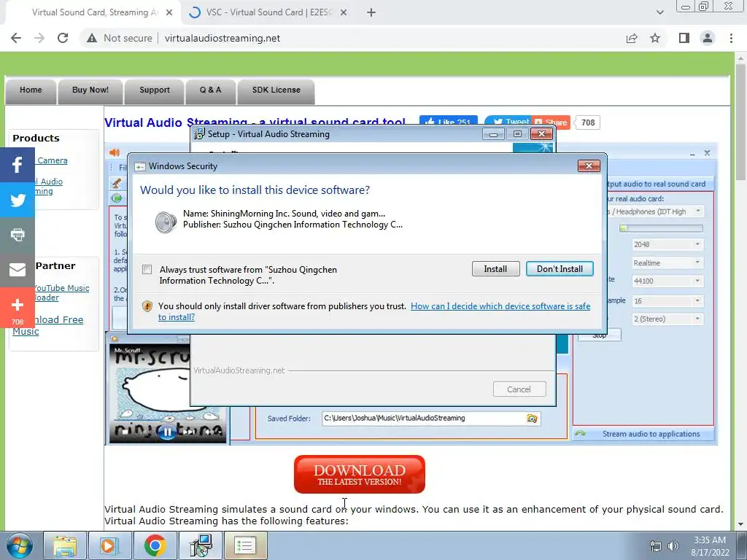Share on Twitter via the sidebar icon

(x=18, y=200)
